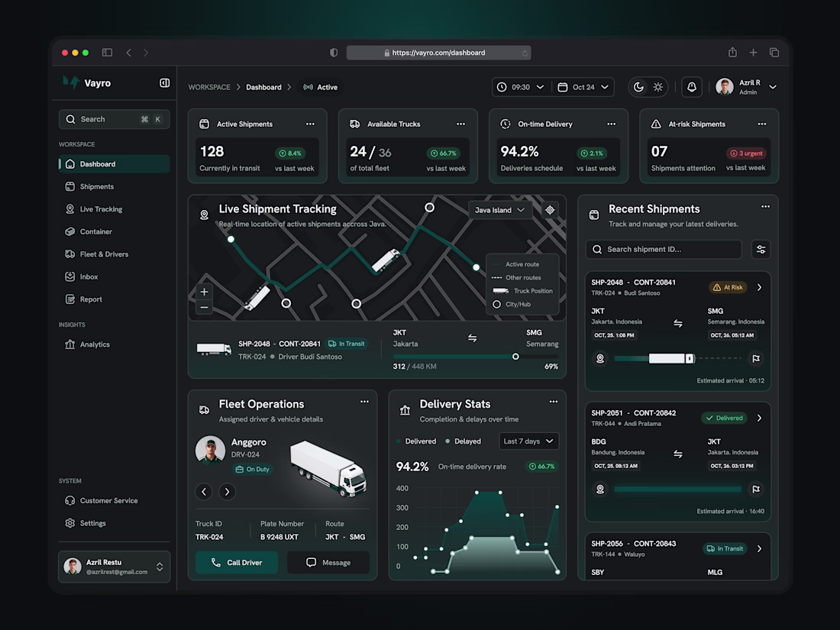
Task: Open Fleet & Drivers section
Action: tap(114, 254)
